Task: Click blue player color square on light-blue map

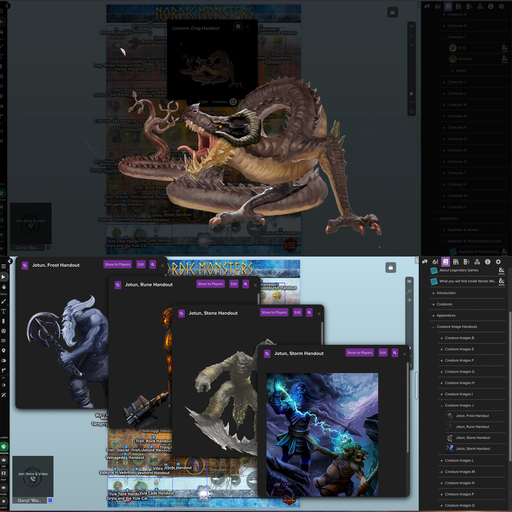Action: coord(50,500)
